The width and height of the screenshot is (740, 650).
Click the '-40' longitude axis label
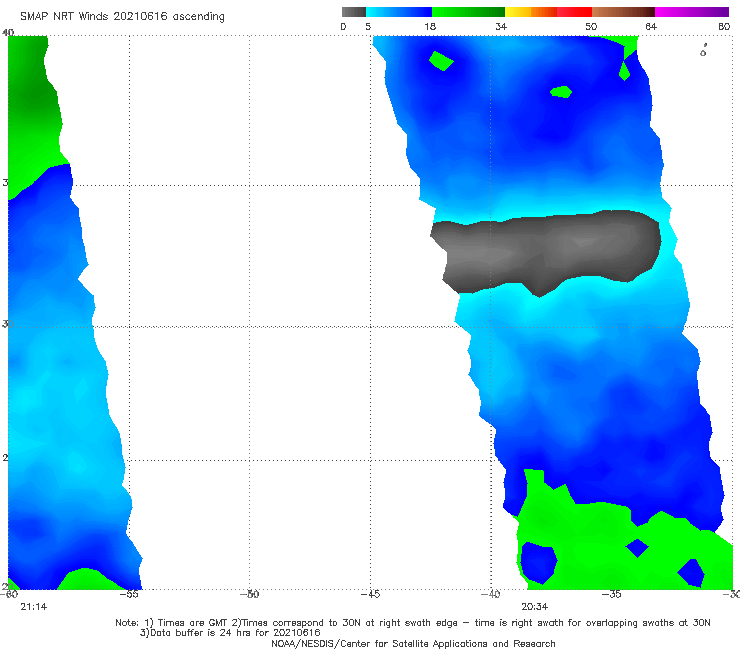(490, 594)
